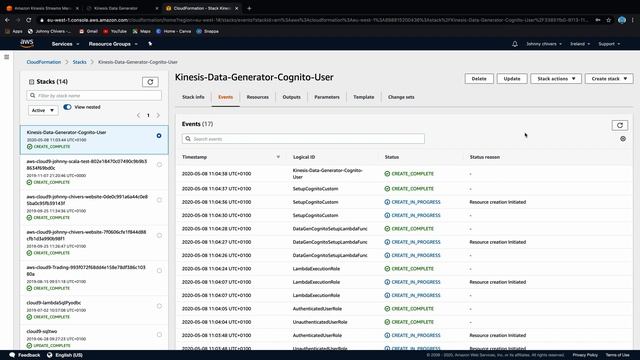Go to the previous stacks page
This screenshot has width=640, height=360.
pyautogui.click(x=138, y=116)
